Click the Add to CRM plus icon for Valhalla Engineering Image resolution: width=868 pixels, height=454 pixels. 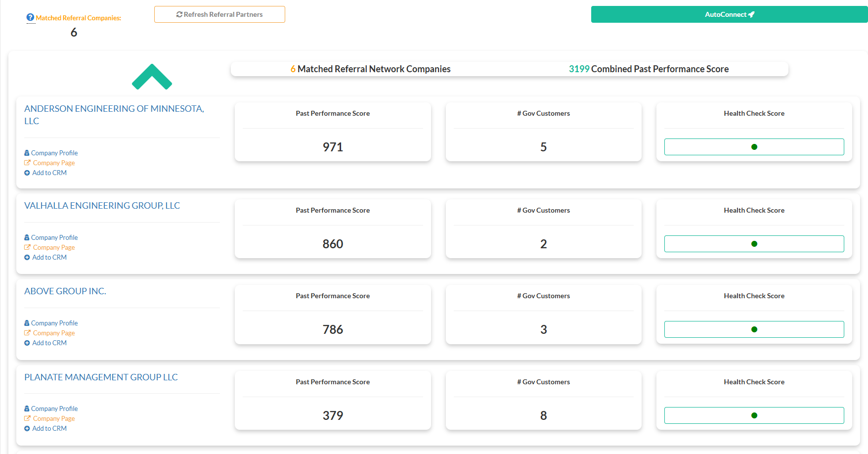[27, 257]
